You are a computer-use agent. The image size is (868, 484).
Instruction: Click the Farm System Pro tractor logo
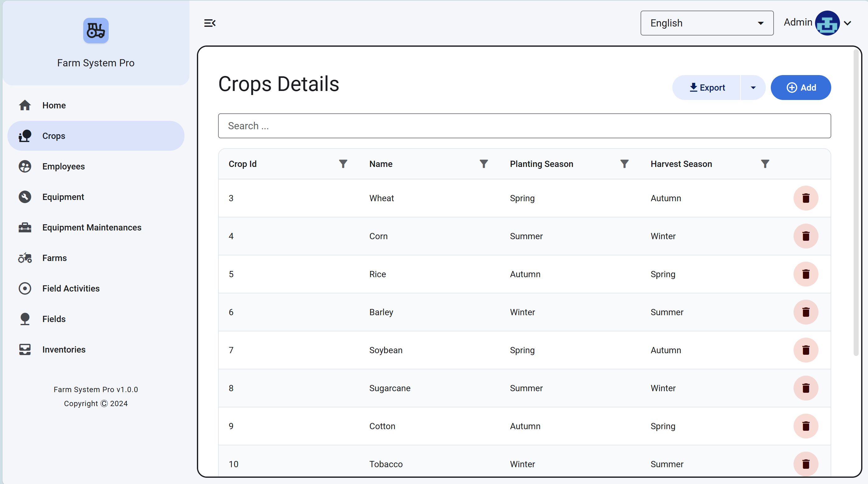(96, 30)
